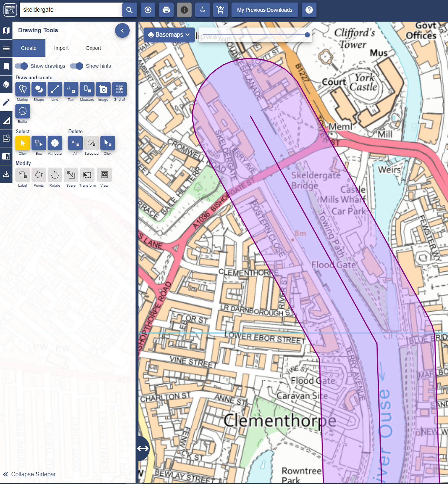Expand the Basemaps dropdown
Viewport: 448px width, 484px height.
click(169, 35)
